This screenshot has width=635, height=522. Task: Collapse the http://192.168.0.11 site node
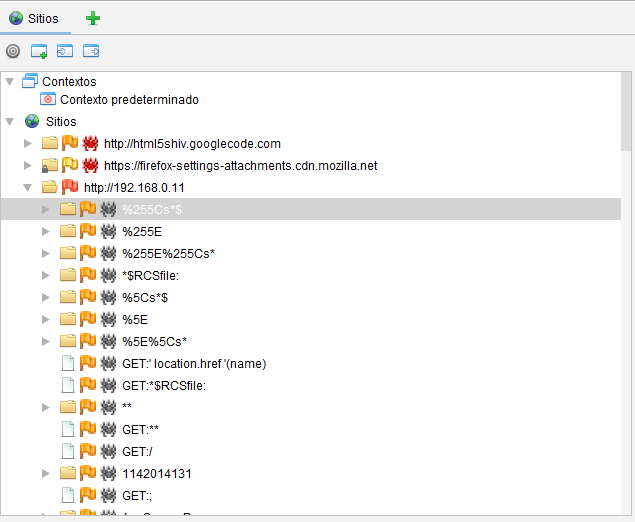pos(28,187)
